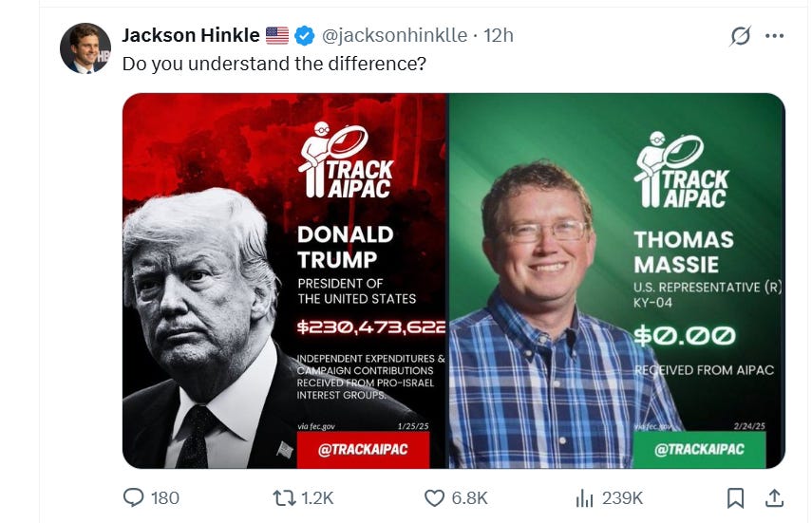Click the 1.2K repost count

pos(317,498)
